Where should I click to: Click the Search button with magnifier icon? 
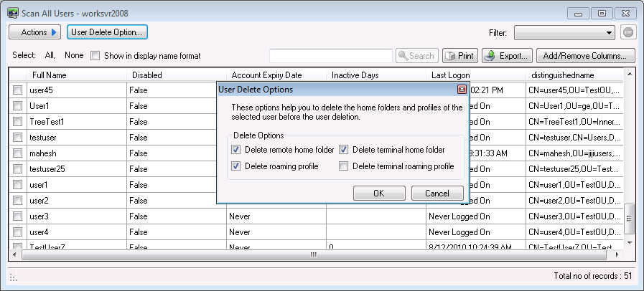pos(416,55)
